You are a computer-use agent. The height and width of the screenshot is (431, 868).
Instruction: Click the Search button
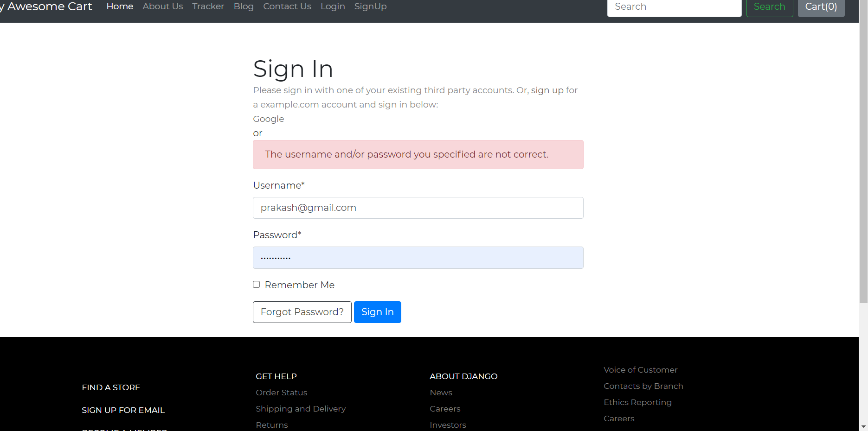pos(769,6)
